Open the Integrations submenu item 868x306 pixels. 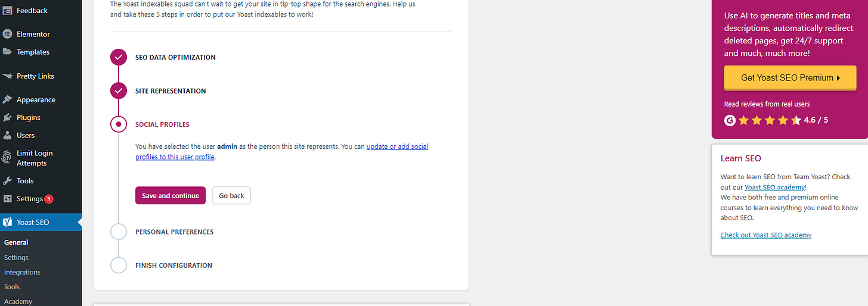tap(22, 272)
